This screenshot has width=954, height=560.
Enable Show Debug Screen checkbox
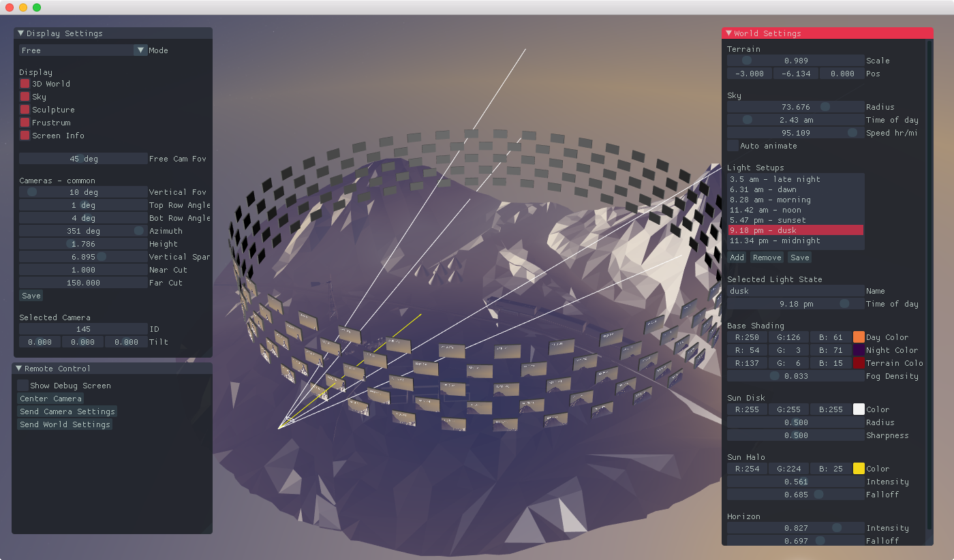click(22, 386)
